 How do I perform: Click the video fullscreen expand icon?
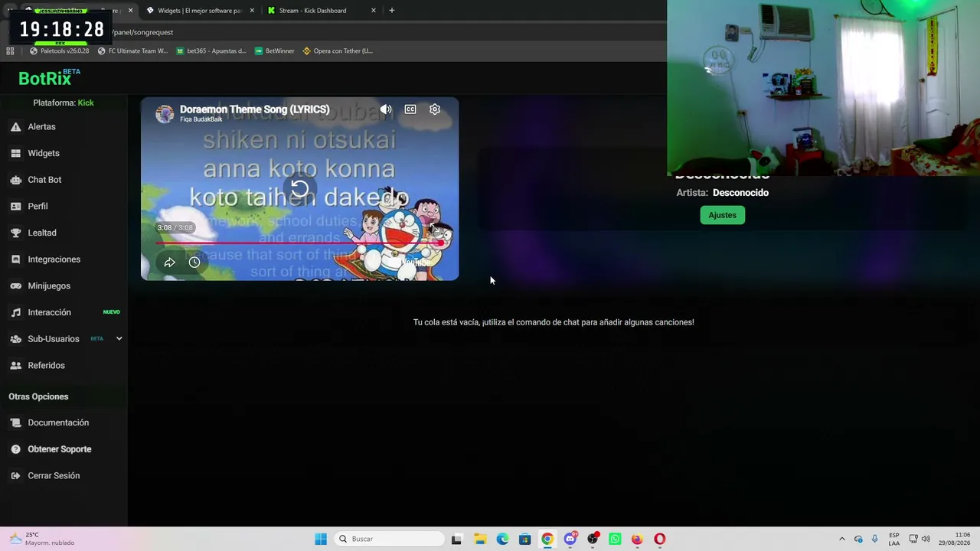(434, 227)
